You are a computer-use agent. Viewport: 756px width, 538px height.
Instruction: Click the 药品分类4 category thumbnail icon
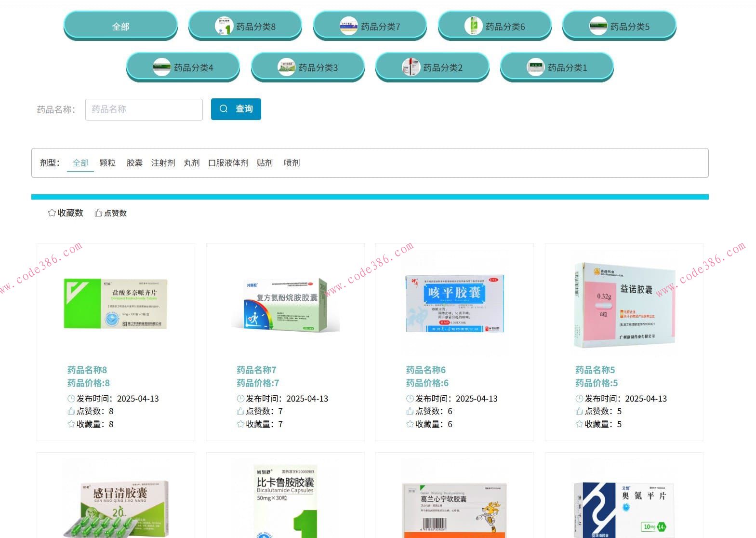[x=162, y=67]
